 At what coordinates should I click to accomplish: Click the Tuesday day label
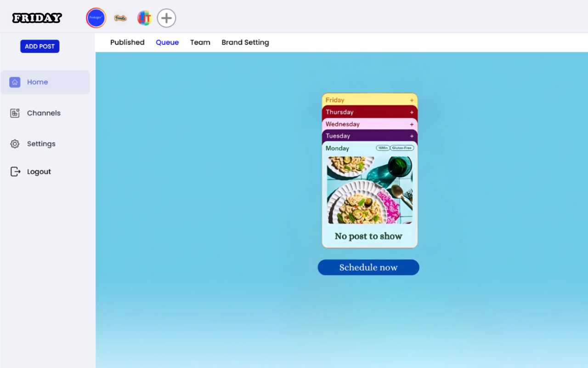point(338,136)
